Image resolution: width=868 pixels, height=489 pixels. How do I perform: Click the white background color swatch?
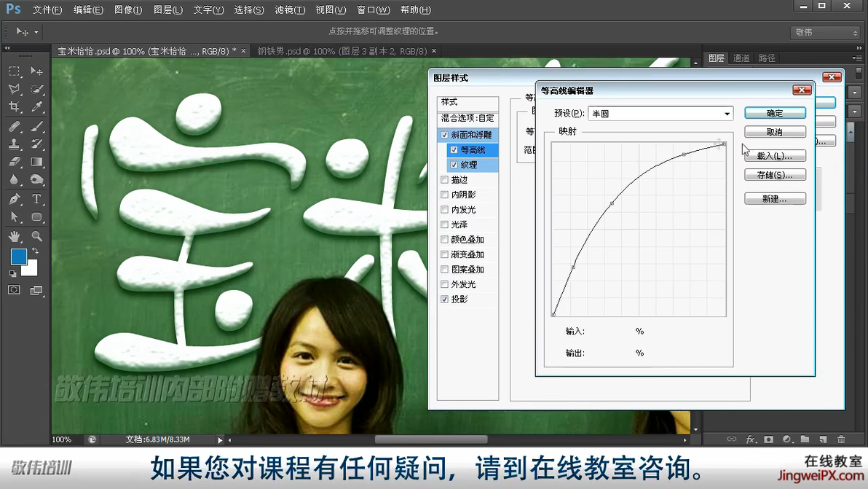click(31, 269)
